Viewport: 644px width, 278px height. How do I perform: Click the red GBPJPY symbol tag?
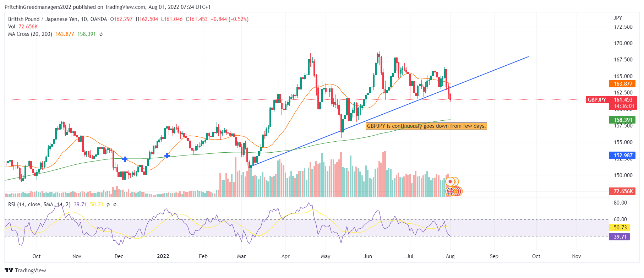point(597,100)
